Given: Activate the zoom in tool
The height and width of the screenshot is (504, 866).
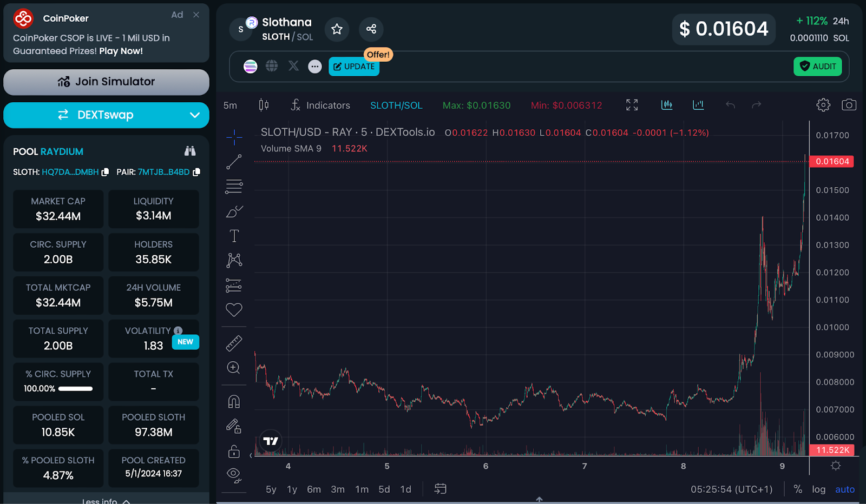Looking at the screenshot, I should click(x=234, y=368).
